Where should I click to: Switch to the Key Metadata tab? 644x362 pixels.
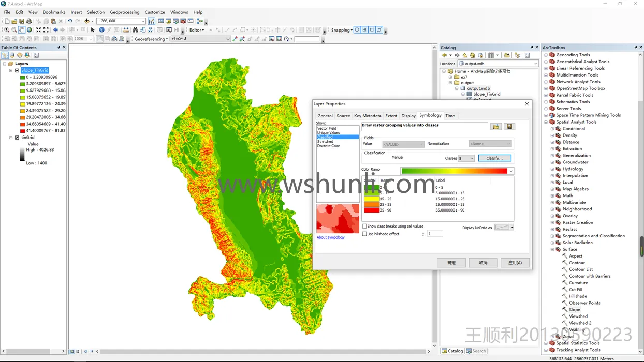pyautogui.click(x=368, y=116)
